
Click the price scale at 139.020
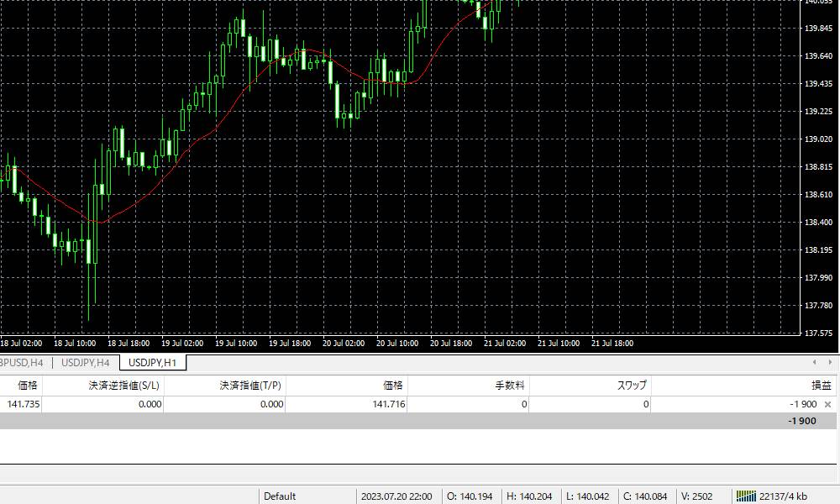818,139
